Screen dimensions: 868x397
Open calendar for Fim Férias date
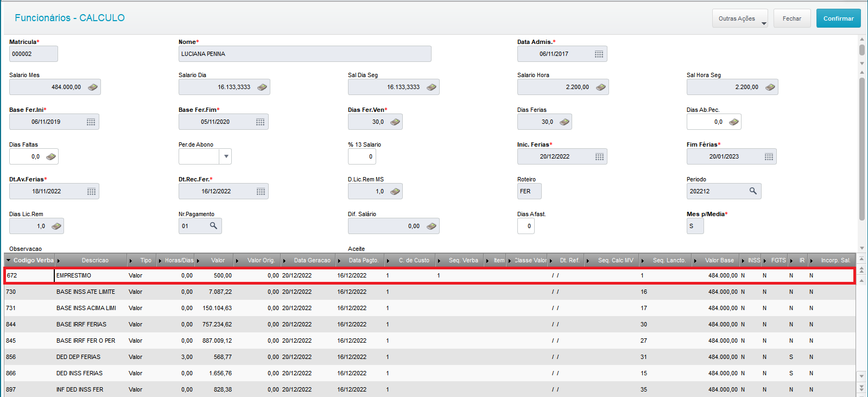pos(769,156)
